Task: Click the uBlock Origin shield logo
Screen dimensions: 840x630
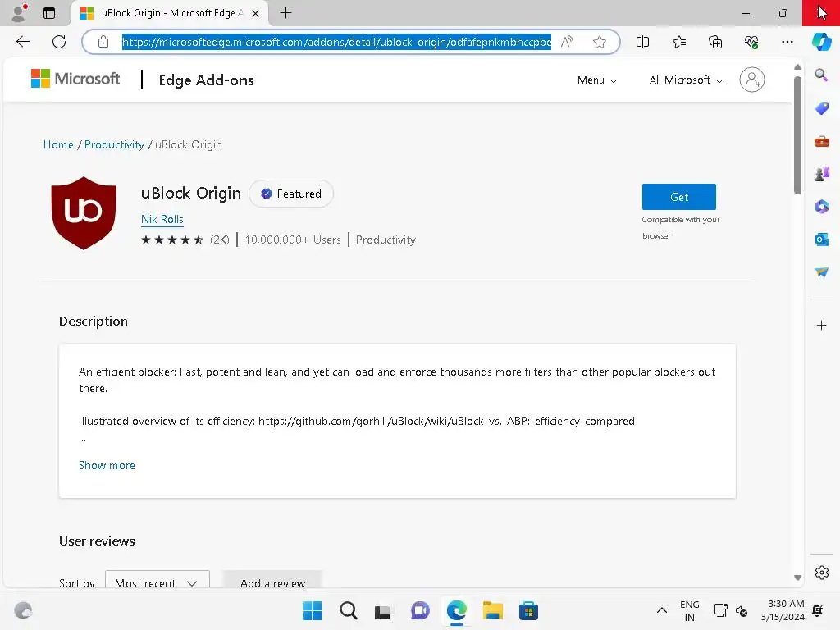Action: (84, 213)
